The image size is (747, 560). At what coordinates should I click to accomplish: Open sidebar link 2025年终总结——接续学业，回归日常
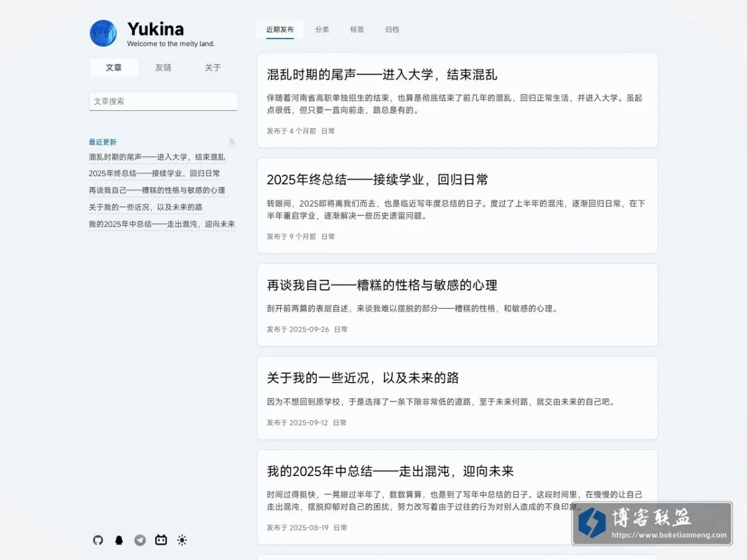154,174
